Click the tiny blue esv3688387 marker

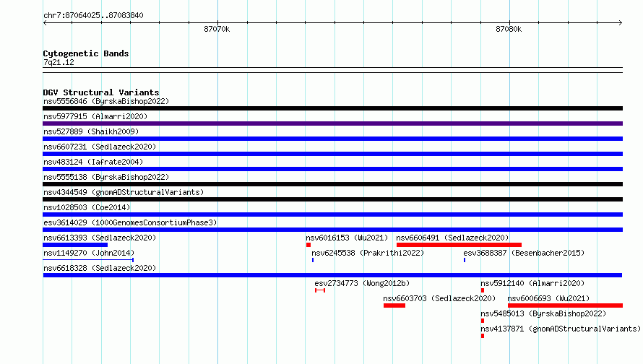coord(465,260)
